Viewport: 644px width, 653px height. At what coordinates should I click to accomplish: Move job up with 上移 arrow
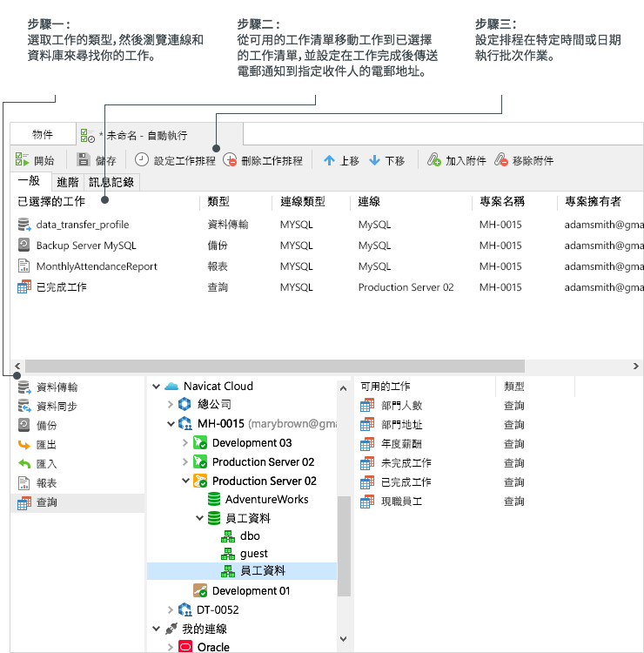pos(329,160)
